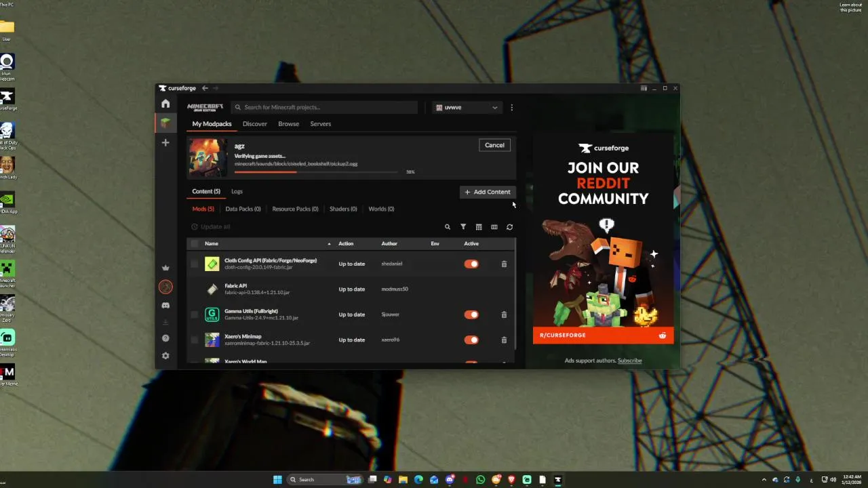Open the Reddit icon on the ad banner
Viewport: 868px width, 488px height.
pyautogui.click(x=663, y=335)
